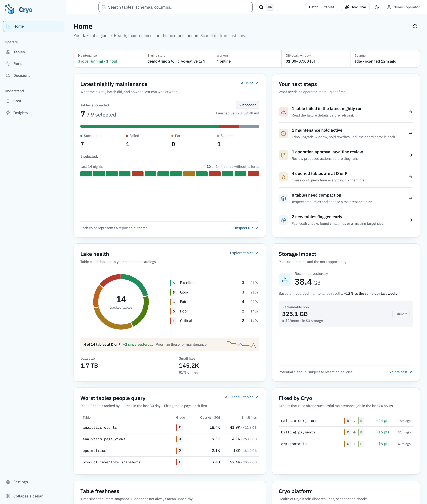This screenshot has width=427, height=504.
Task: Open Ask Cryo assistant
Action: [355, 7]
